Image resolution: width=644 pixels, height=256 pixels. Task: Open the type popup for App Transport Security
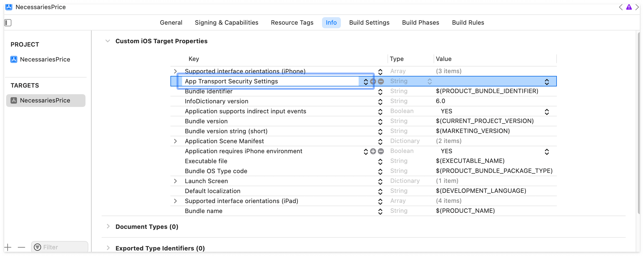point(429,81)
